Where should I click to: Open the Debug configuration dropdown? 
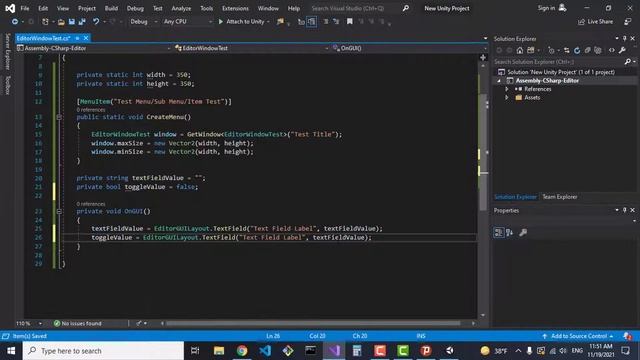tap(143, 22)
